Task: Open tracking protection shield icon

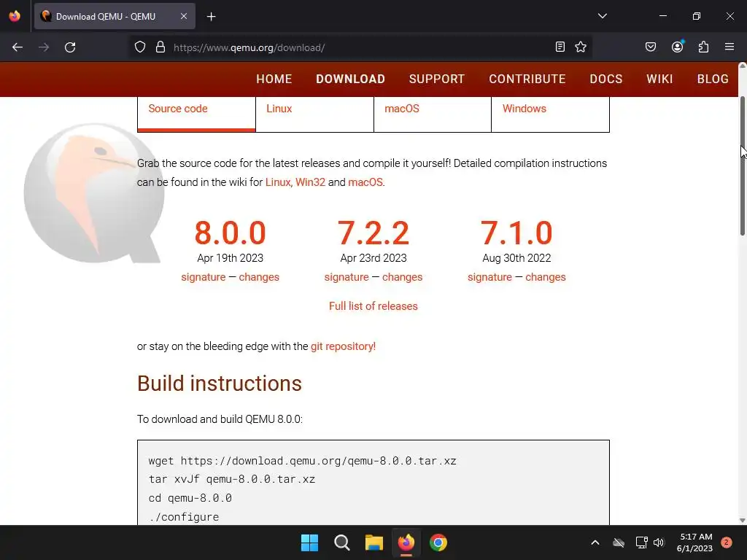Action: point(139,47)
